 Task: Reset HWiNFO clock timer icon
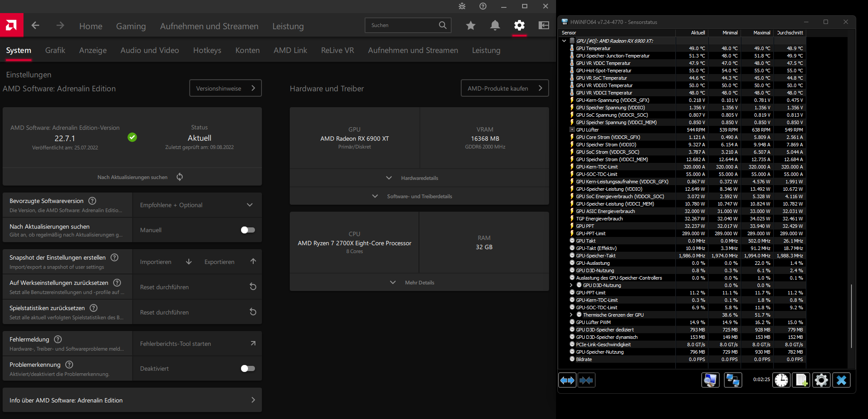click(x=781, y=380)
